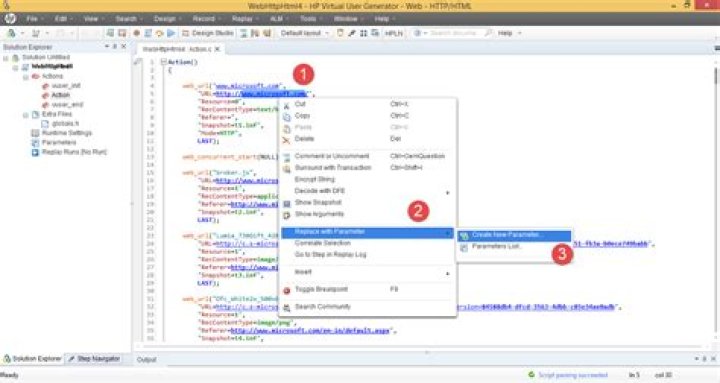This screenshot has width=720, height=383.
Task: Open the Default layout dropdown
Action: pos(305,33)
